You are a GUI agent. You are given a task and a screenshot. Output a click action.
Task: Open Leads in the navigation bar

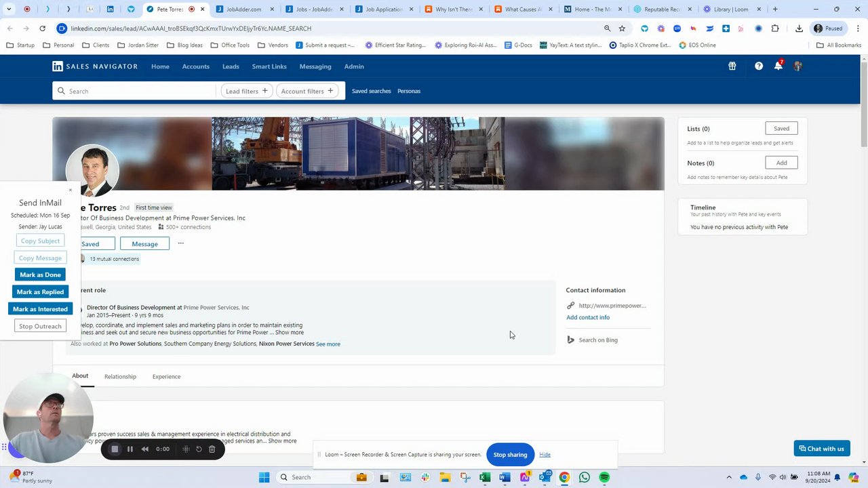pos(231,66)
